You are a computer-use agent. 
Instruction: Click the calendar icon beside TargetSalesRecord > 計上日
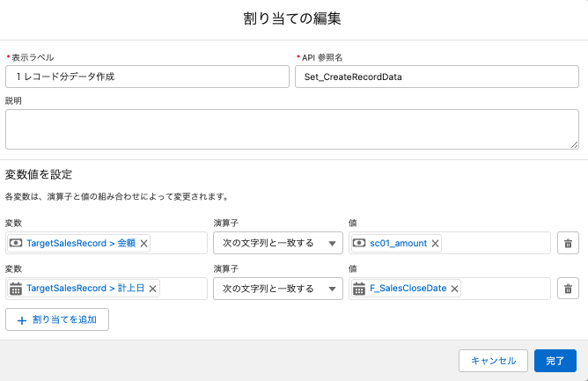16,289
